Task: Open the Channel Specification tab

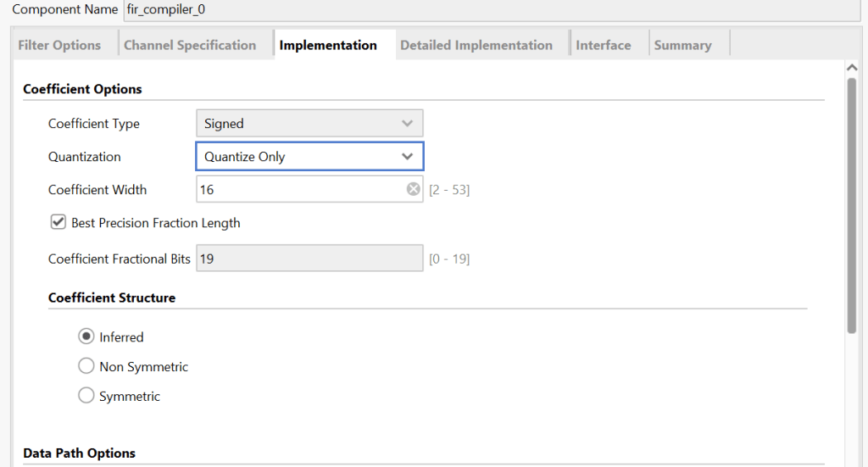Action: point(190,46)
